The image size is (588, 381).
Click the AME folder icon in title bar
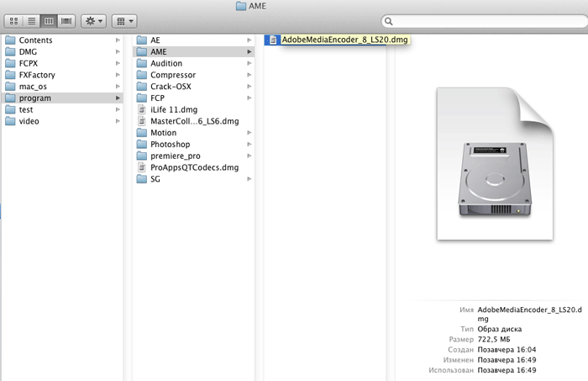point(241,6)
